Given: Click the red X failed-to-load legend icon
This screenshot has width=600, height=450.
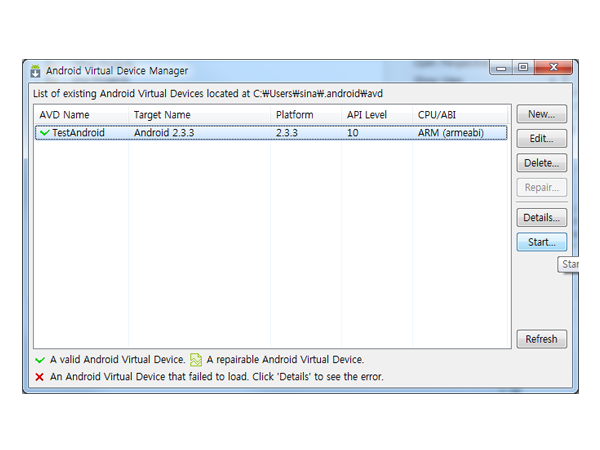Looking at the screenshot, I should (39, 377).
